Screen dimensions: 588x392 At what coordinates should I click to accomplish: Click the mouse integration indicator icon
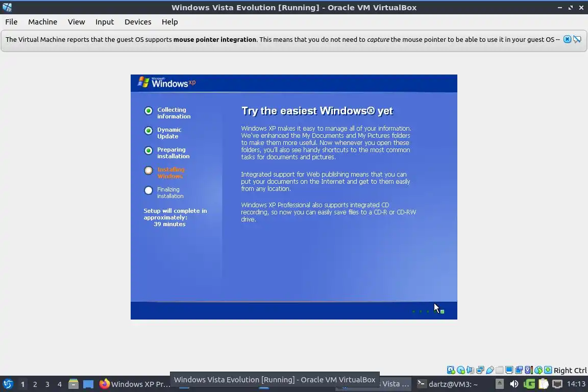click(x=538, y=370)
